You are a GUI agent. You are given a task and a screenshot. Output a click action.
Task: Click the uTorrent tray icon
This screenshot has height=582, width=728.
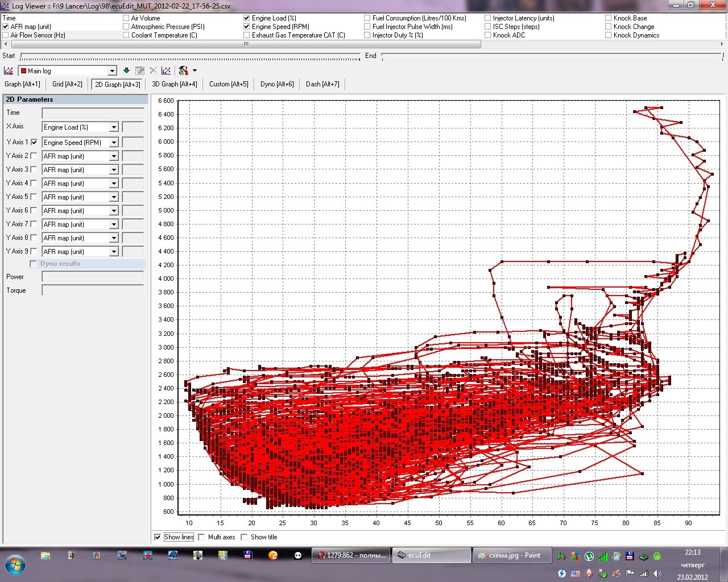click(x=589, y=556)
